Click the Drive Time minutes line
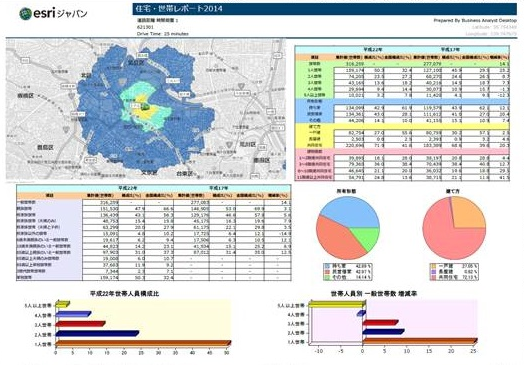Viewport: 524px width, 365px height. pyautogui.click(x=162, y=34)
